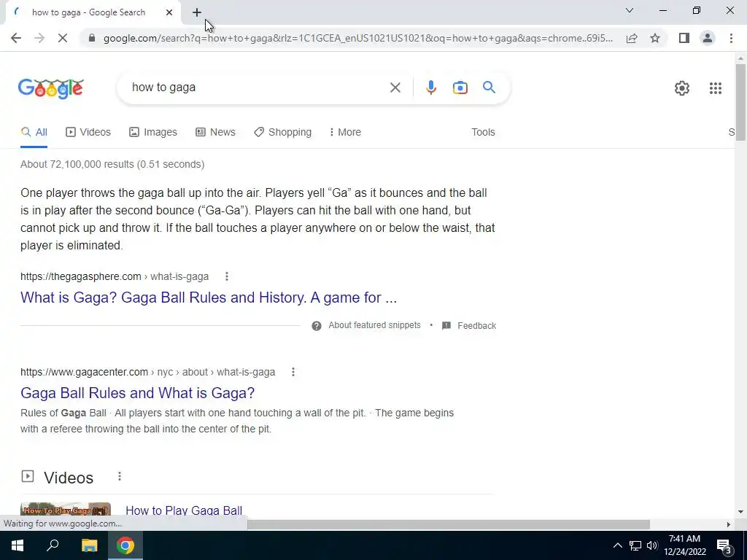Share this page using the share icon
Screen dimensions: 747x560
pos(632,38)
